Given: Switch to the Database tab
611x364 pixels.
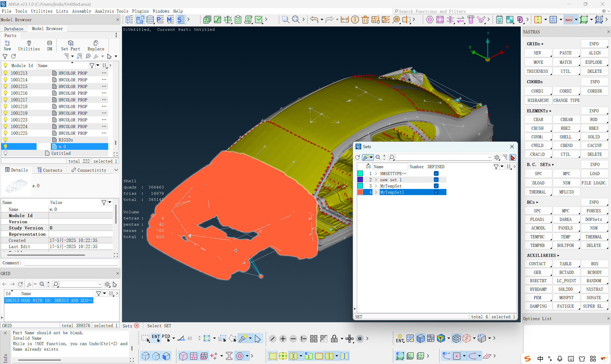Looking at the screenshot, I should [x=14, y=29].
